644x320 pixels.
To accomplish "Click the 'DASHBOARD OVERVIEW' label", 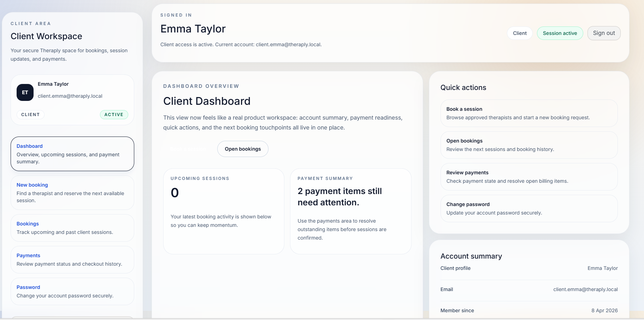I will [201, 86].
